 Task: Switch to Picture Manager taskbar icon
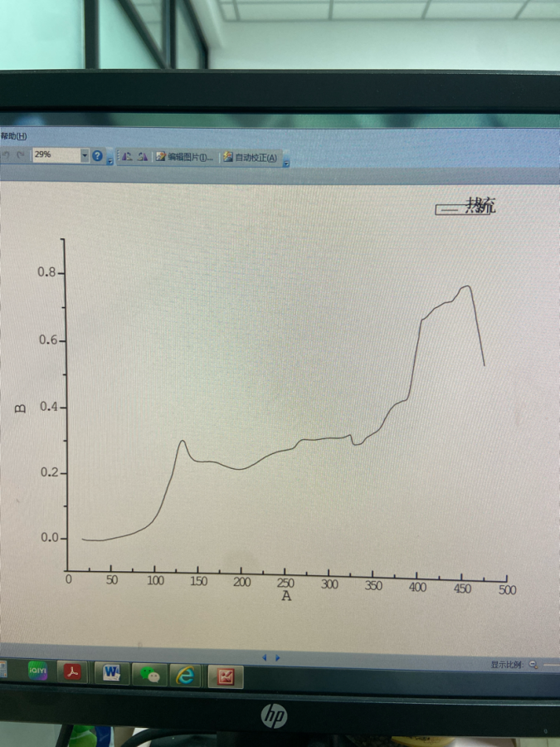pyautogui.click(x=226, y=676)
